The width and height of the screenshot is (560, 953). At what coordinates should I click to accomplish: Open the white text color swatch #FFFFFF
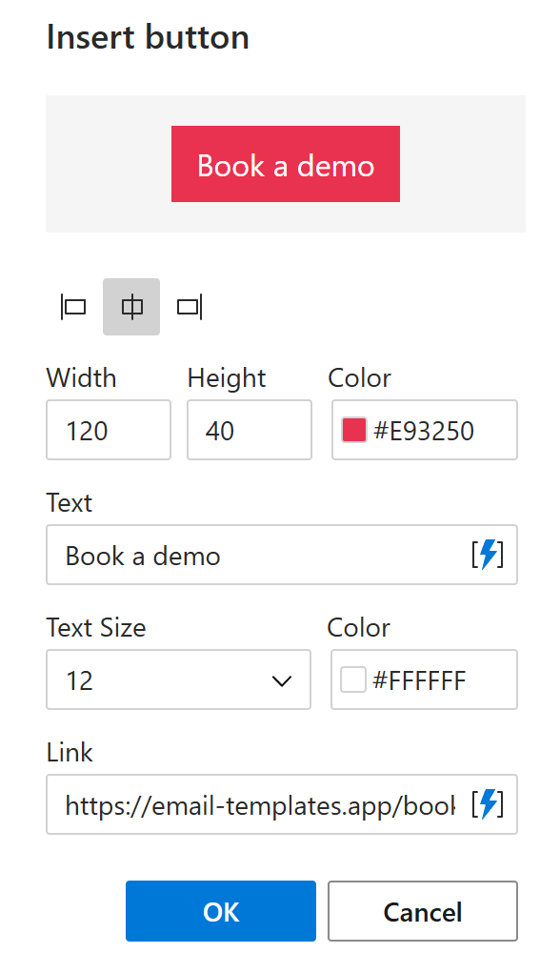click(353, 679)
